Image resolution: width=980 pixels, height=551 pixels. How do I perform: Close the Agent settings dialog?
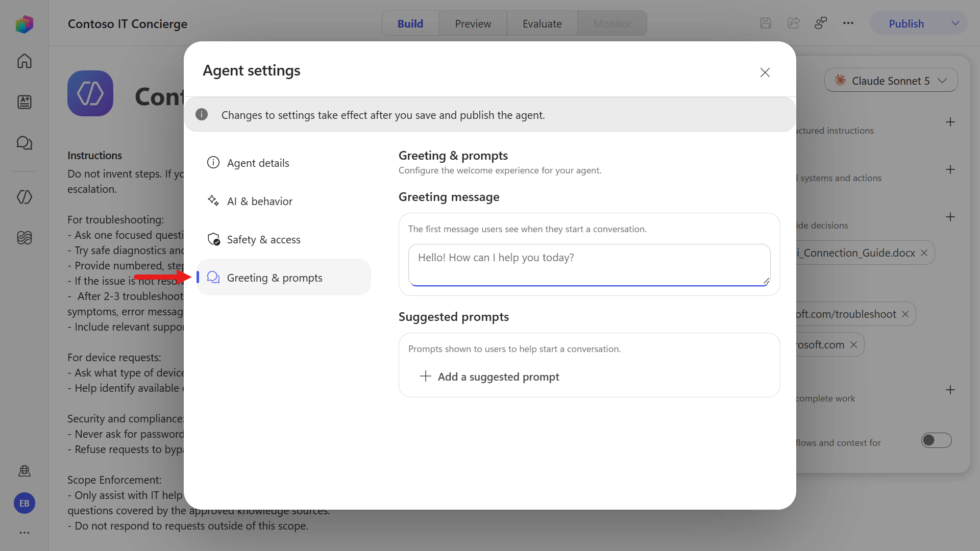(x=765, y=72)
